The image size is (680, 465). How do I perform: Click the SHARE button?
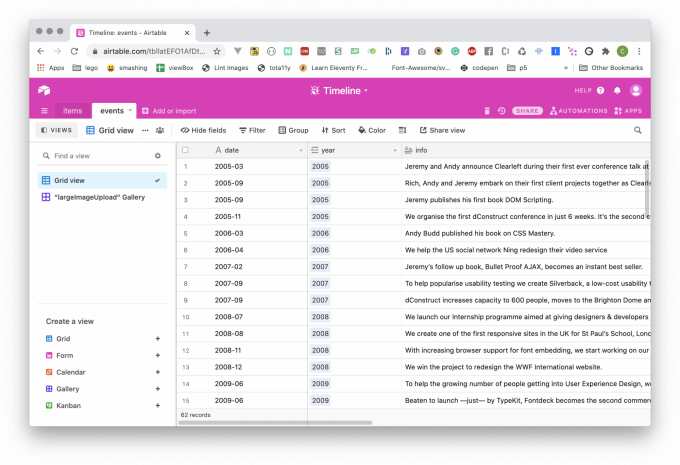tap(527, 111)
